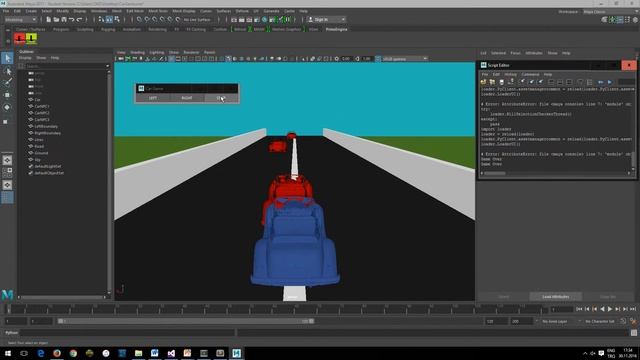Open the Script Editor from command line corner icon

[x=633, y=333]
